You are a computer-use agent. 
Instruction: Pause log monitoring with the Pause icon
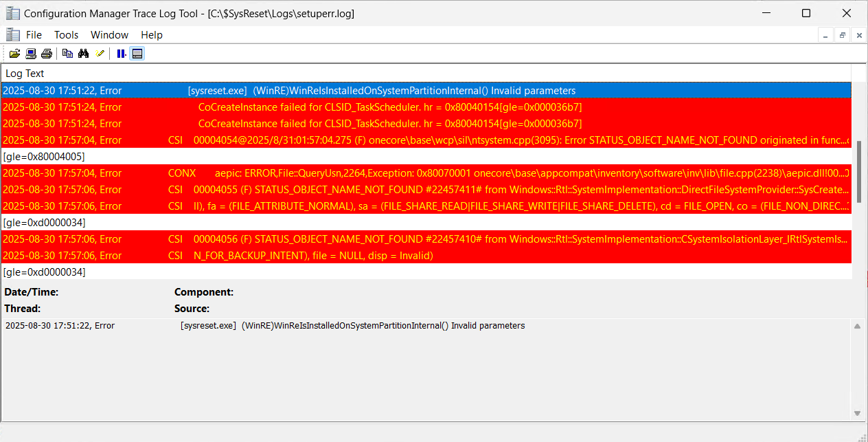coord(122,54)
